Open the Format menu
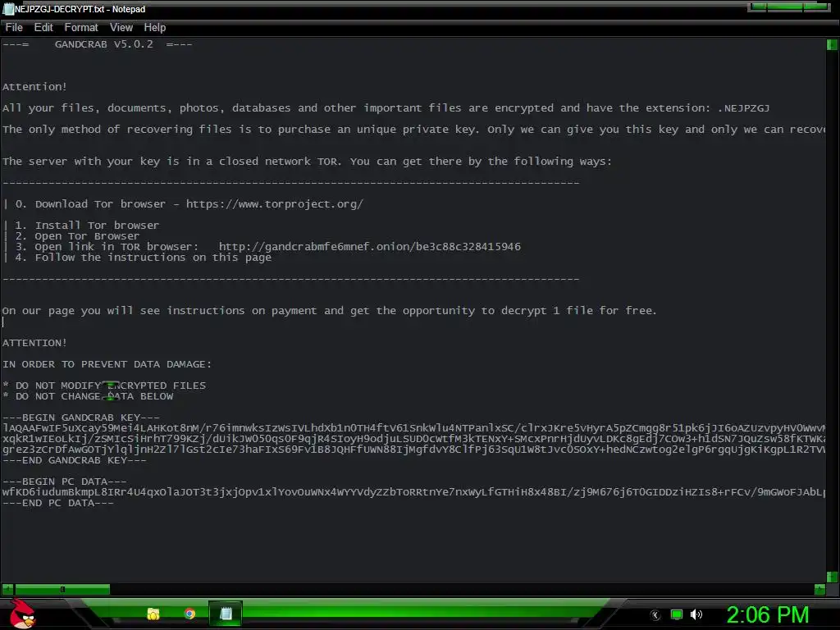The image size is (840, 630). (x=81, y=27)
